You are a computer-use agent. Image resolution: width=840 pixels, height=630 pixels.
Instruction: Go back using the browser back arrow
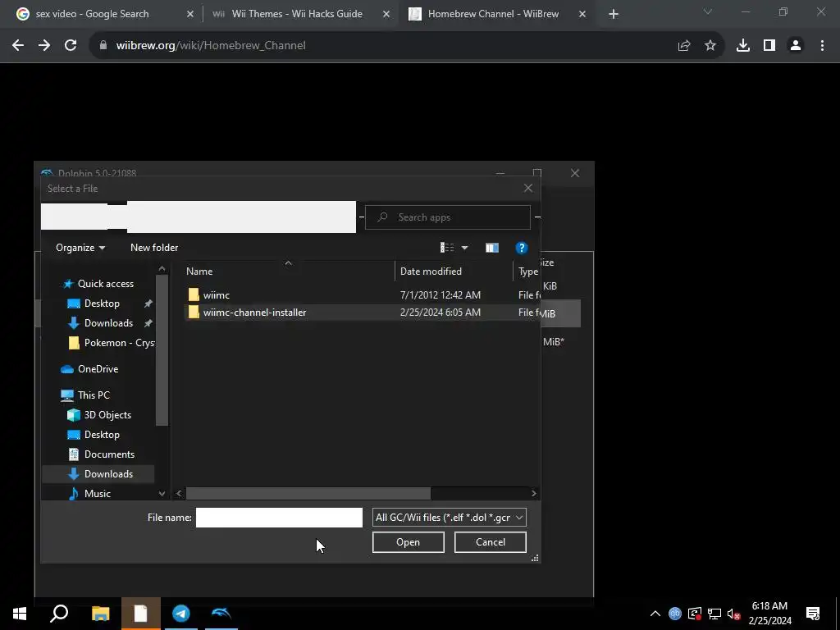click(x=18, y=46)
